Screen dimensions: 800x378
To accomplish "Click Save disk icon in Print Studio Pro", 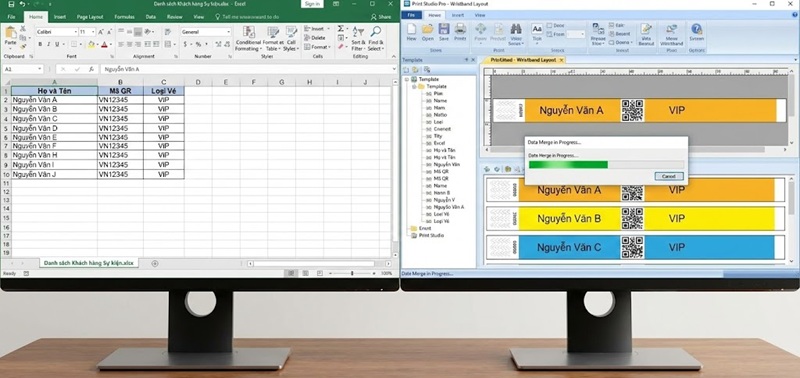I will pyautogui.click(x=444, y=29).
